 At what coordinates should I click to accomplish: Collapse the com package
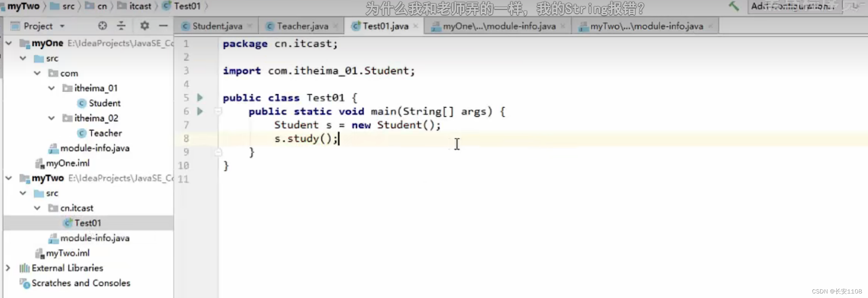37,73
